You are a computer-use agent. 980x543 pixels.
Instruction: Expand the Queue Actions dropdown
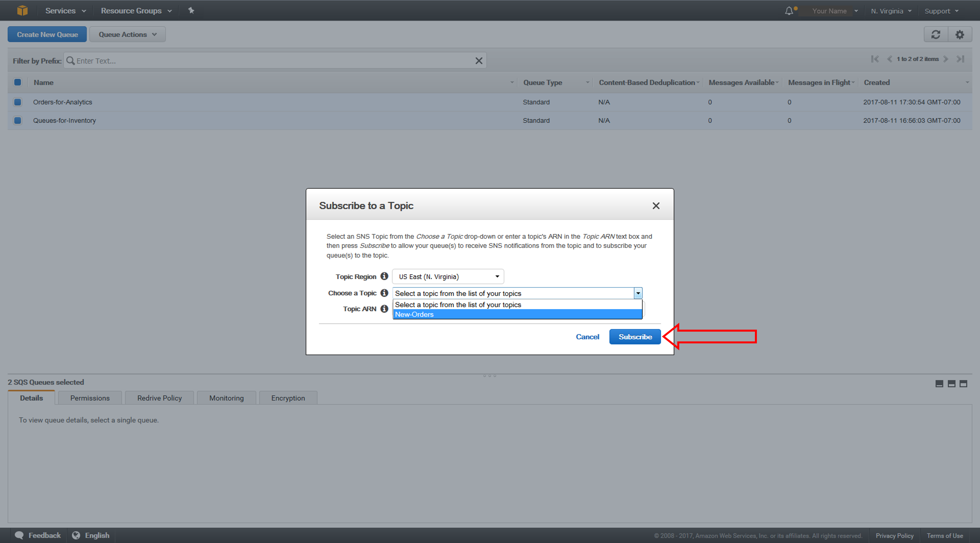126,34
